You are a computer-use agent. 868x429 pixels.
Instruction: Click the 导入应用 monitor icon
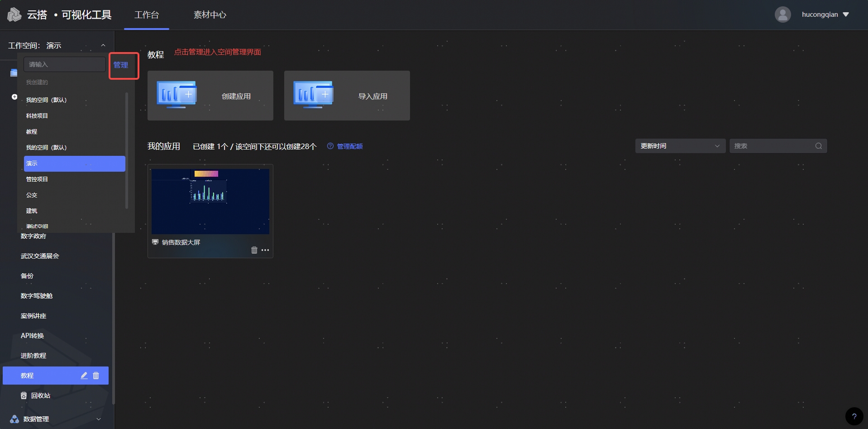pyautogui.click(x=313, y=95)
